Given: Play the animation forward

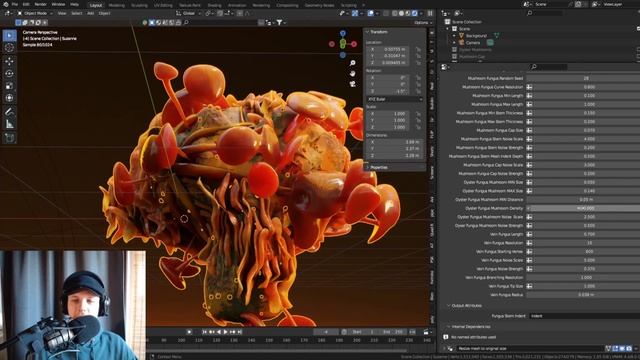Looking at the screenshot, I should tap(226, 332).
